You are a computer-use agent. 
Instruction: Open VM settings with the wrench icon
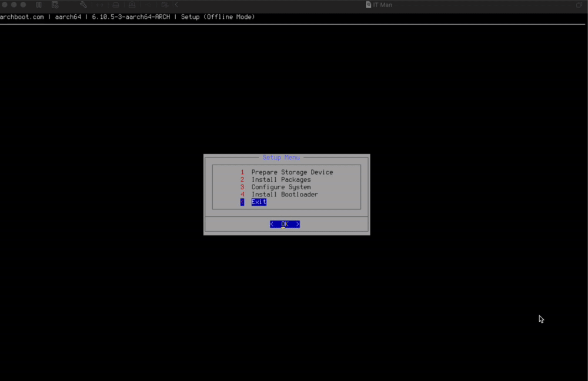click(83, 5)
